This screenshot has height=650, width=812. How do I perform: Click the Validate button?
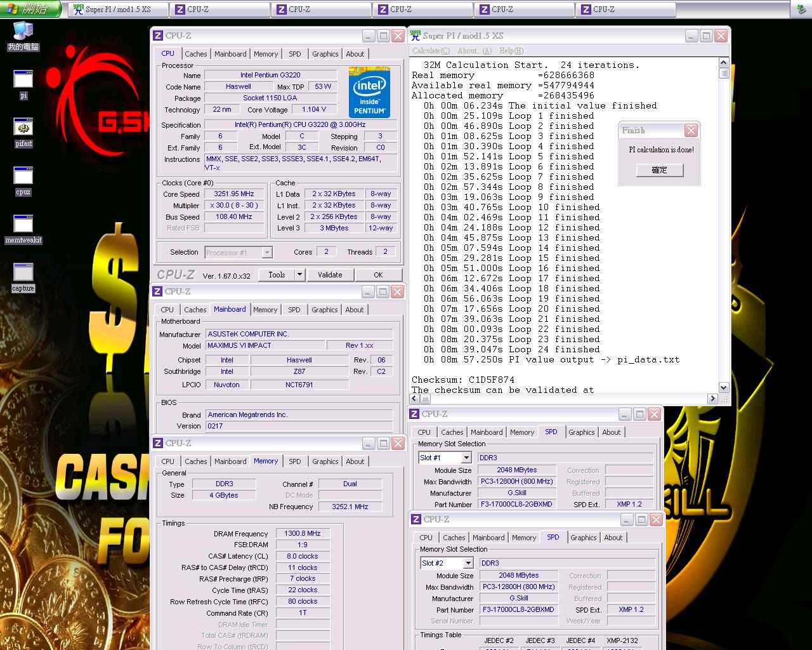[x=330, y=275]
